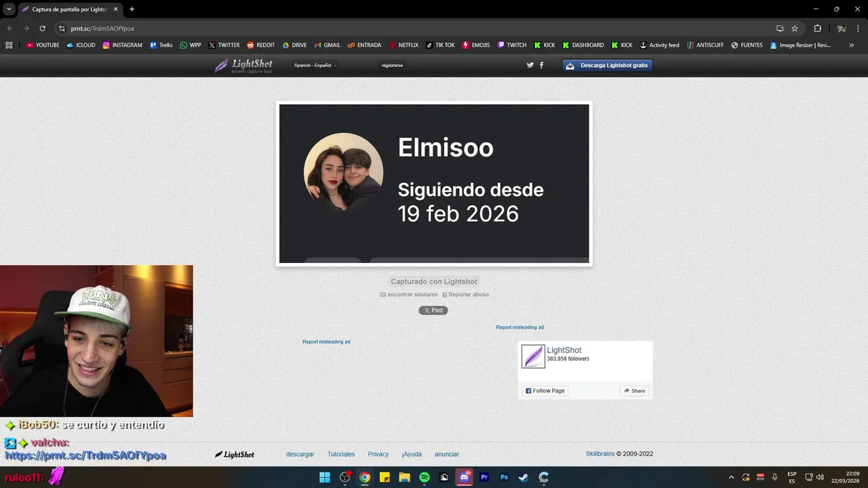The height and width of the screenshot is (488, 868).
Task: Click encontrar similares link
Action: click(x=409, y=295)
